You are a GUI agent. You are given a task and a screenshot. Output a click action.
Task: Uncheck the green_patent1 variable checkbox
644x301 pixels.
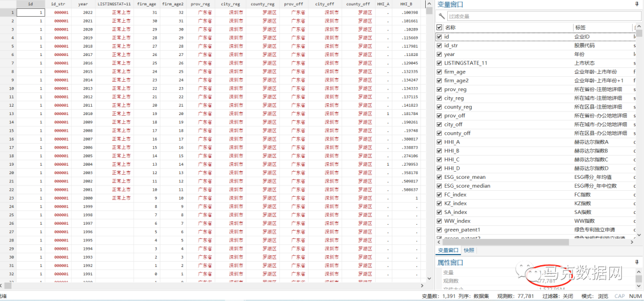coord(439,229)
